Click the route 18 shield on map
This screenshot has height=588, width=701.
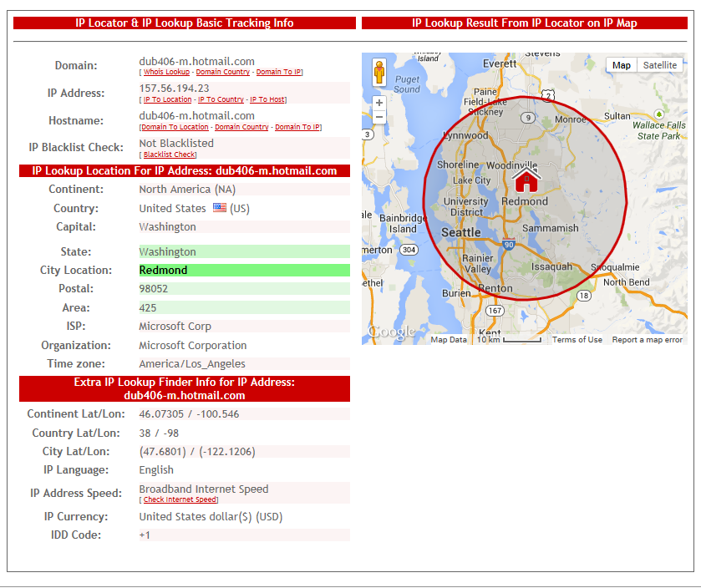584,296
